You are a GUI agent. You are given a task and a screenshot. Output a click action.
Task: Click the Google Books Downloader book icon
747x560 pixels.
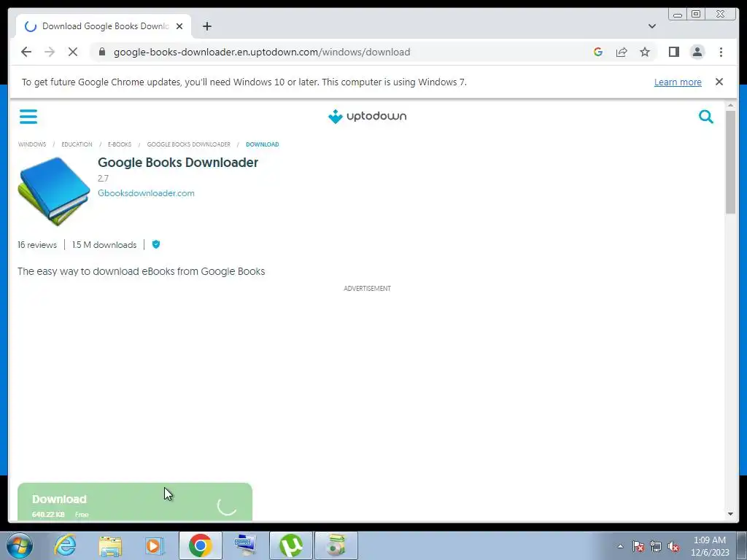54,191
